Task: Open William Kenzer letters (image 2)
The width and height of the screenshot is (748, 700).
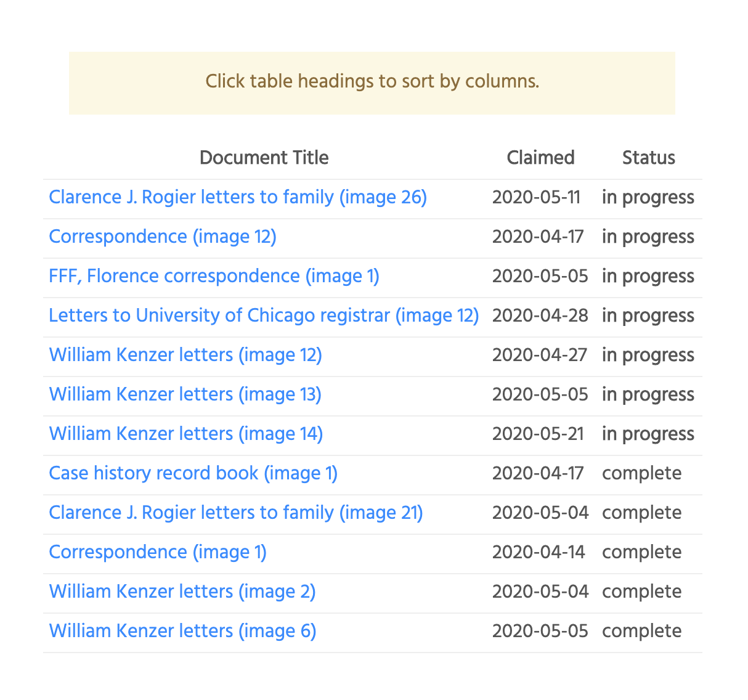Action: click(x=182, y=592)
